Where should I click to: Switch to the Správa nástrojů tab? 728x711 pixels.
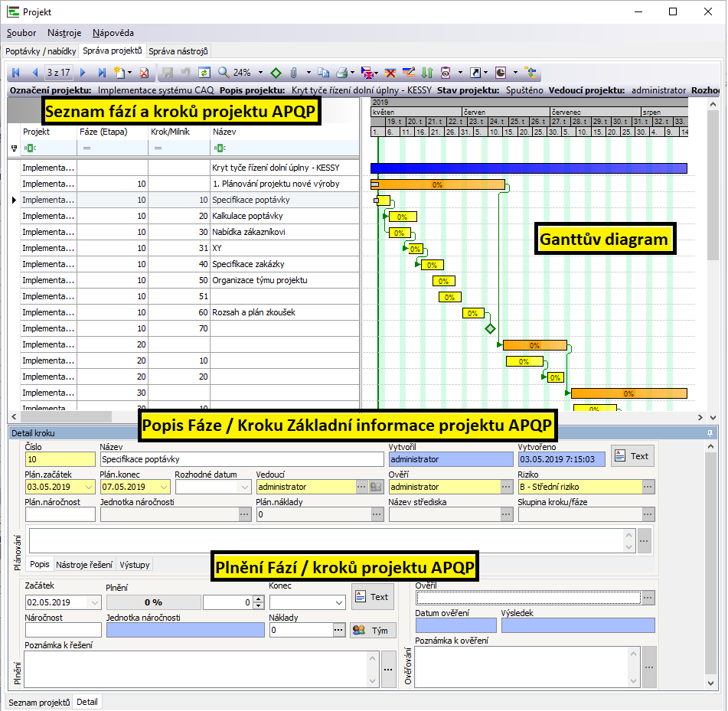pos(178,51)
